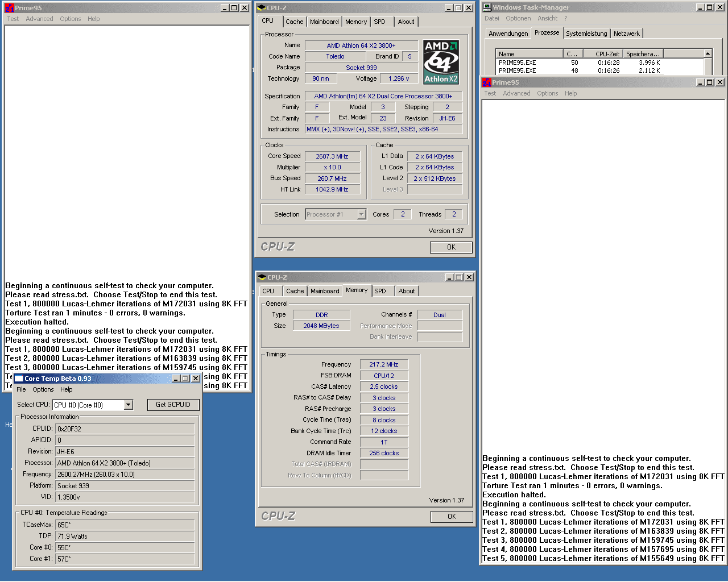Click DRAM Idle Timer value 256 clocks
Image resolution: width=728 pixels, height=582 pixels.
(384, 453)
